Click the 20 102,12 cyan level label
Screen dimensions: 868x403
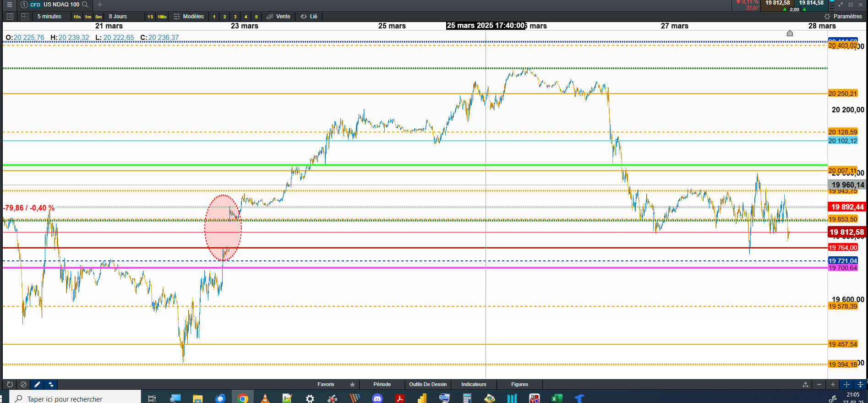[843, 141]
